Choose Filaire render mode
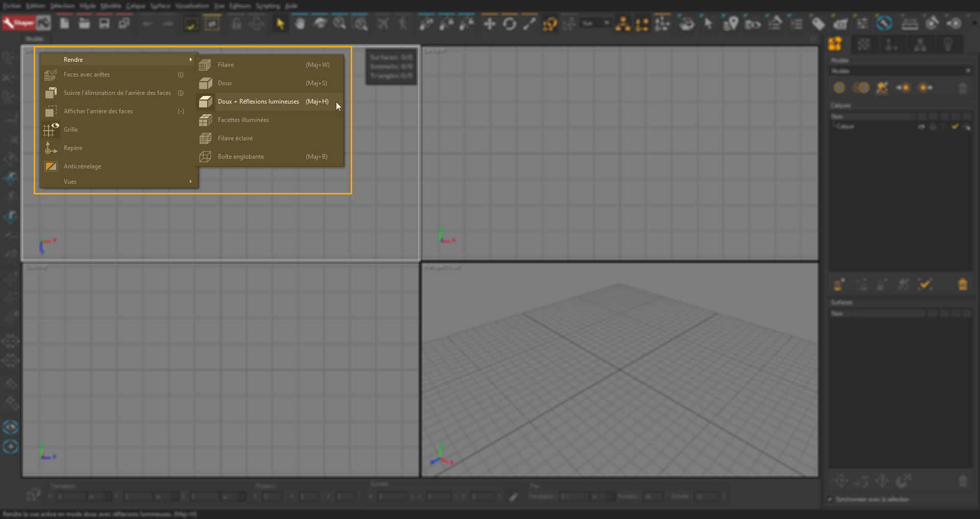This screenshot has height=519, width=980. click(x=270, y=65)
